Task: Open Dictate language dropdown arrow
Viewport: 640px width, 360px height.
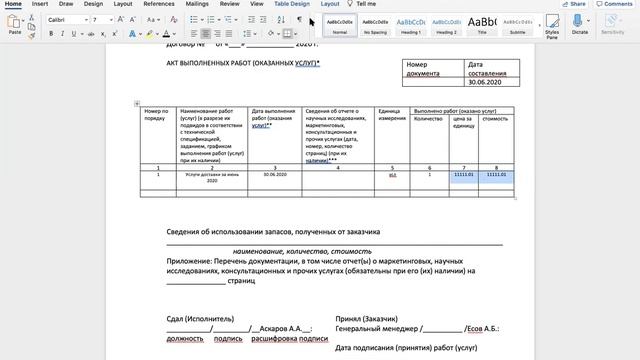Action: coord(588,21)
